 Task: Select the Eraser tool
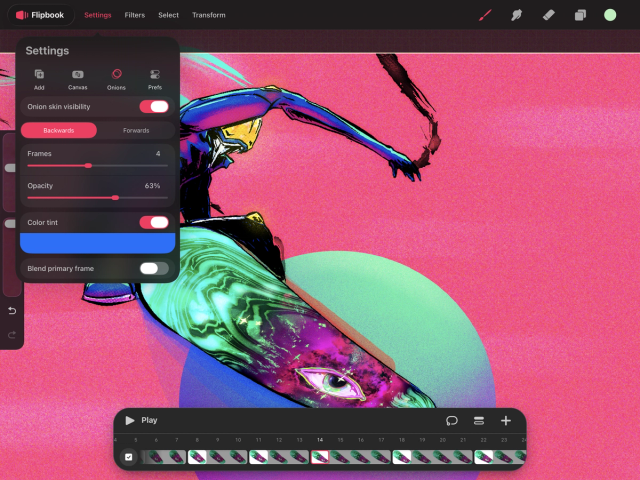(549, 15)
